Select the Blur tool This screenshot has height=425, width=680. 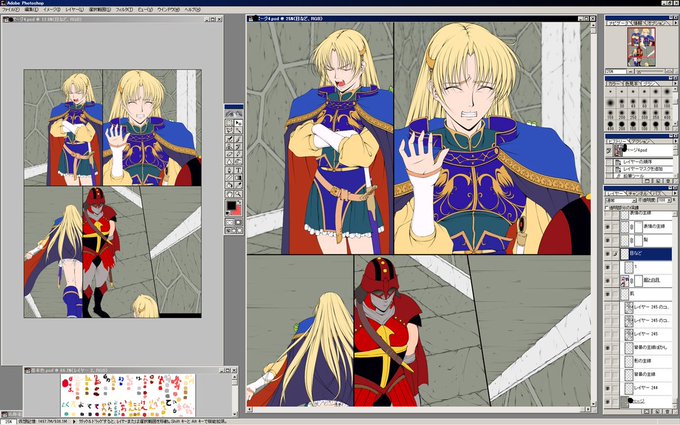pyautogui.click(x=229, y=161)
